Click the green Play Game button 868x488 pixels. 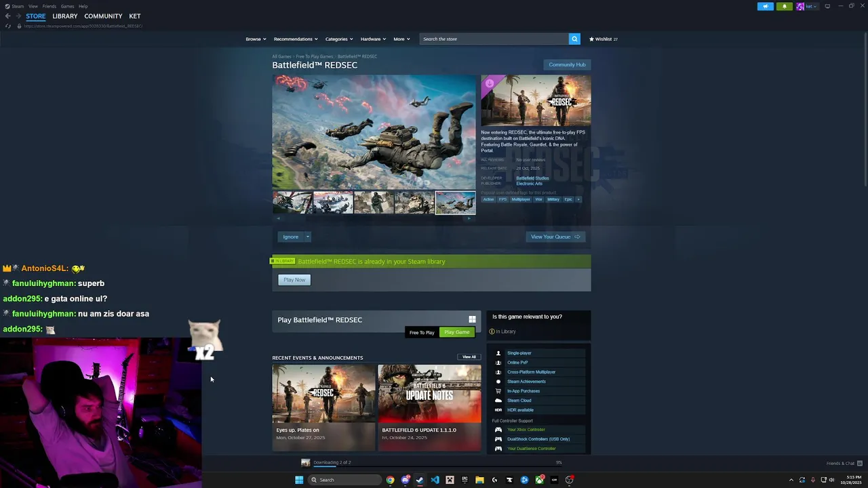coord(457,332)
